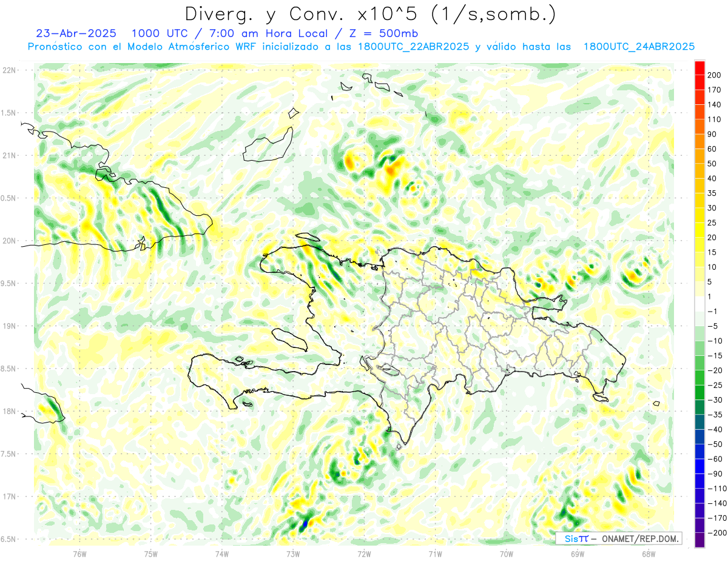Click the orange colorbar swatch between 90 and 60

[x=699, y=141]
